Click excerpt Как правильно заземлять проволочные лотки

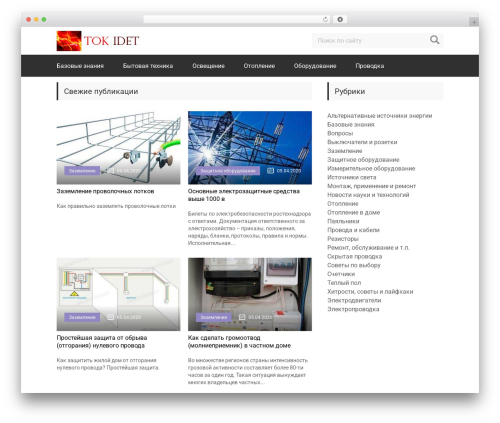(x=116, y=206)
